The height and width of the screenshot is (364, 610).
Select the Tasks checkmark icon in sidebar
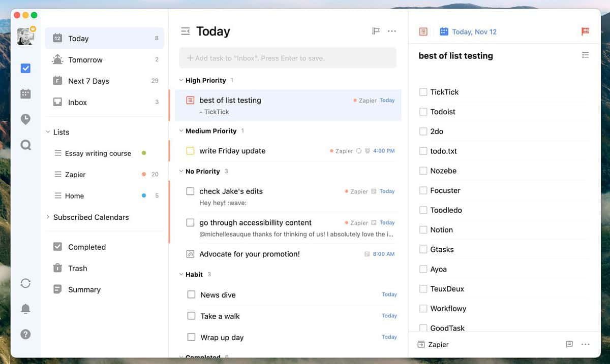pyautogui.click(x=25, y=68)
